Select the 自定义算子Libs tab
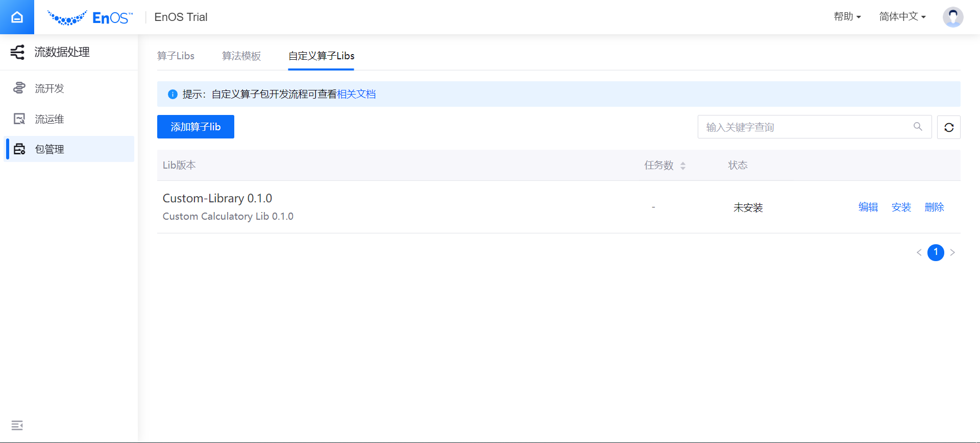The image size is (980, 443). (x=321, y=56)
